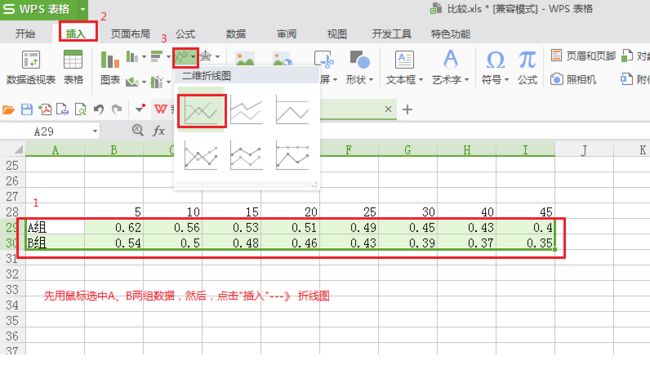Viewport: 650px width, 392px height.
Task: Switch to the 特色功能 tab
Action: [451, 34]
